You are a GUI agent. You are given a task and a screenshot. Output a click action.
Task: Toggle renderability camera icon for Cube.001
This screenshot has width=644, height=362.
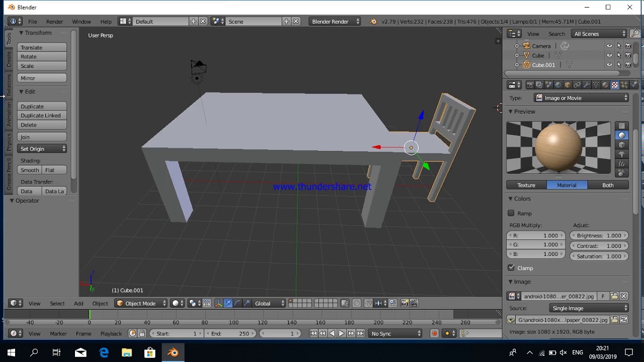(x=628, y=65)
